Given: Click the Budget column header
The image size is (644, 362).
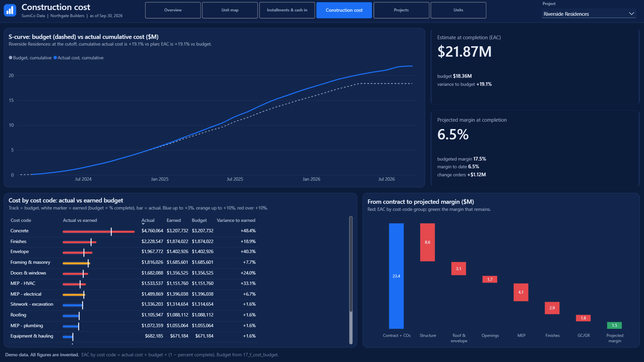Looking at the screenshot, I should tap(199, 220).
